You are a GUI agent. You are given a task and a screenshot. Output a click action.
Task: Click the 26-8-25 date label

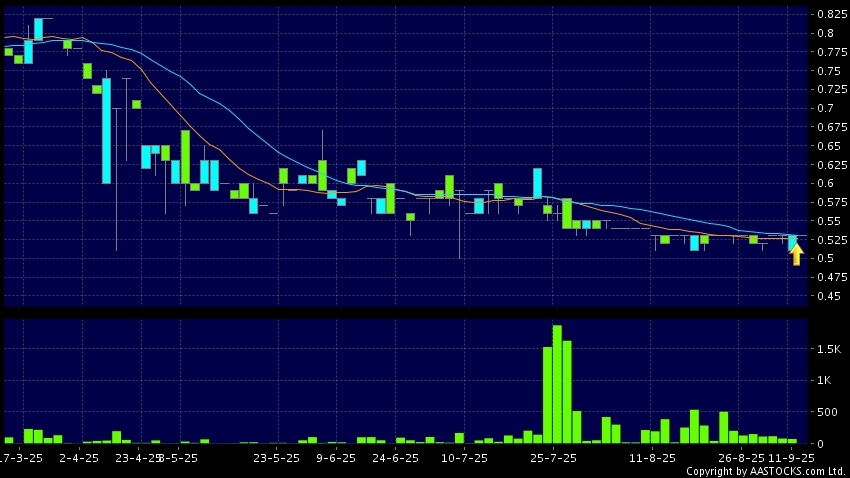click(741, 458)
